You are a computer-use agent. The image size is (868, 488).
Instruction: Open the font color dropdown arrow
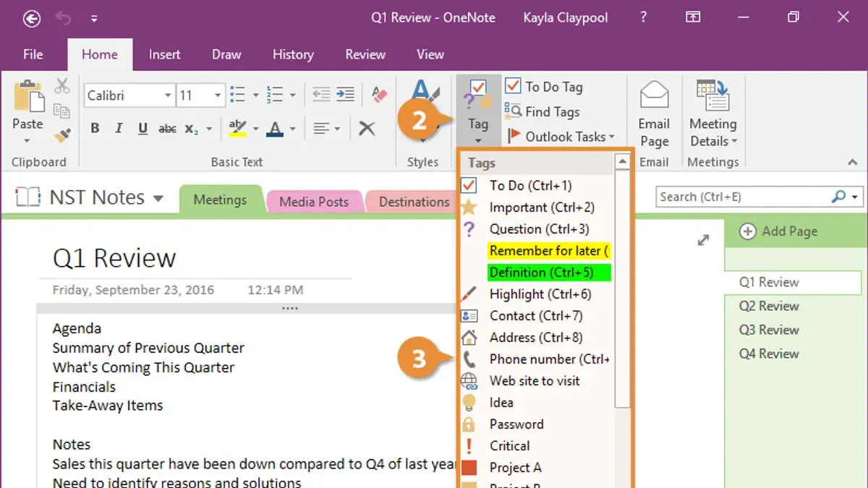pos(293,129)
